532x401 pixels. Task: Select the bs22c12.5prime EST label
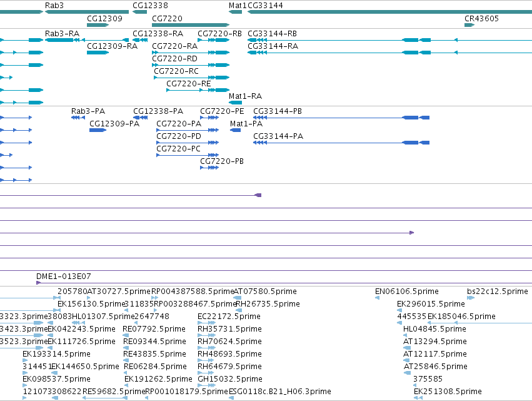click(x=498, y=292)
